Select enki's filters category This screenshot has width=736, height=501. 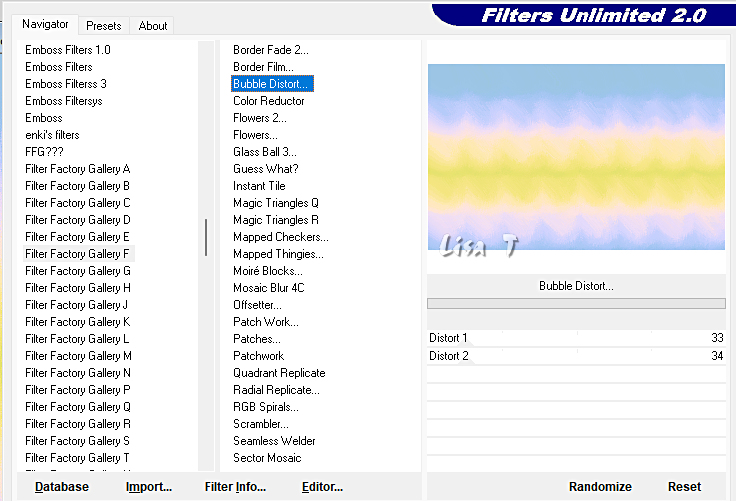[52, 135]
